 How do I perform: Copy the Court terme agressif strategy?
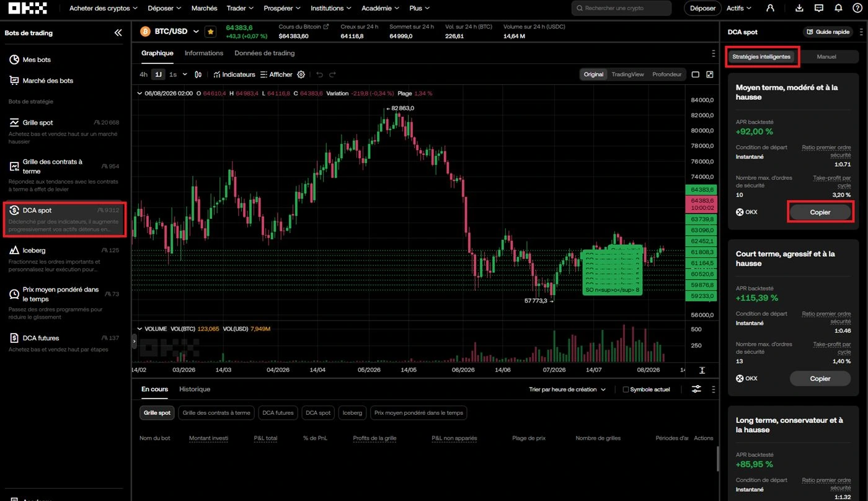coord(820,378)
